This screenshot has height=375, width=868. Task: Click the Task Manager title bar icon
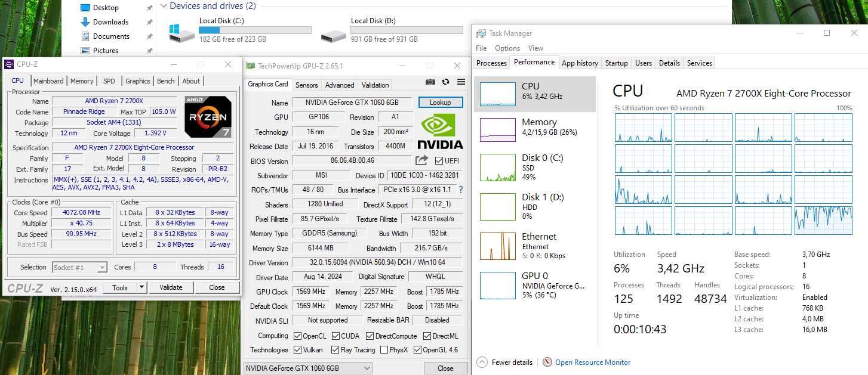481,33
